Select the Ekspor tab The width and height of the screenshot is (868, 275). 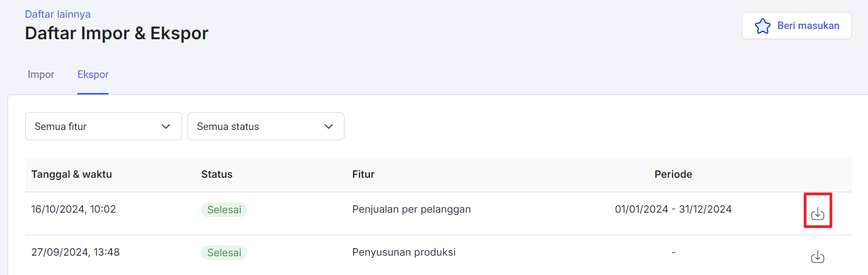tap(93, 75)
